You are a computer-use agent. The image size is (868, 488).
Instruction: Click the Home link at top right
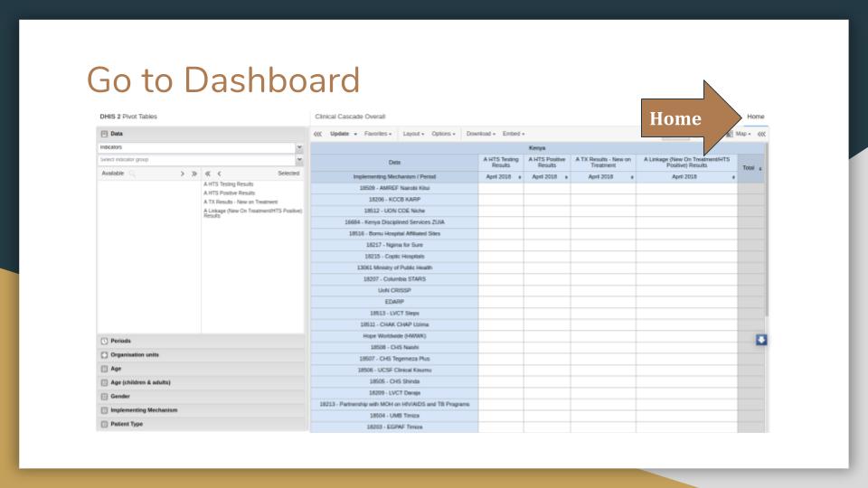coord(755,117)
